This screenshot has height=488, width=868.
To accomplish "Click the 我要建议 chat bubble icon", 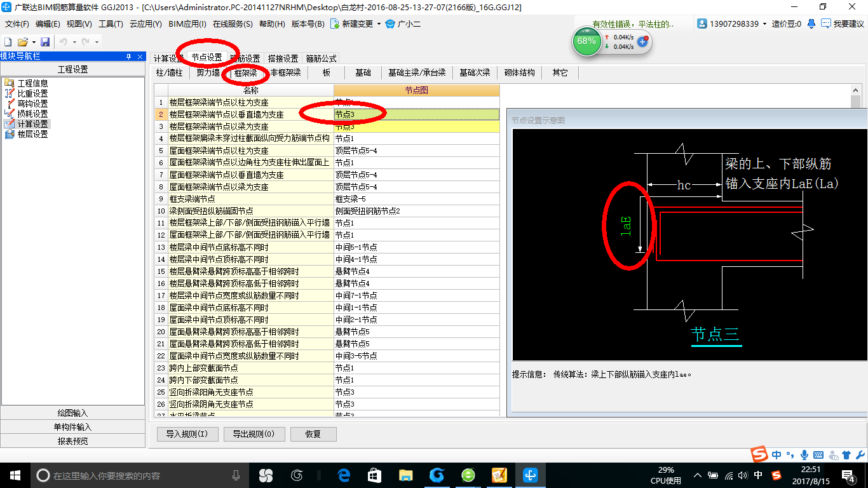I will (826, 24).
